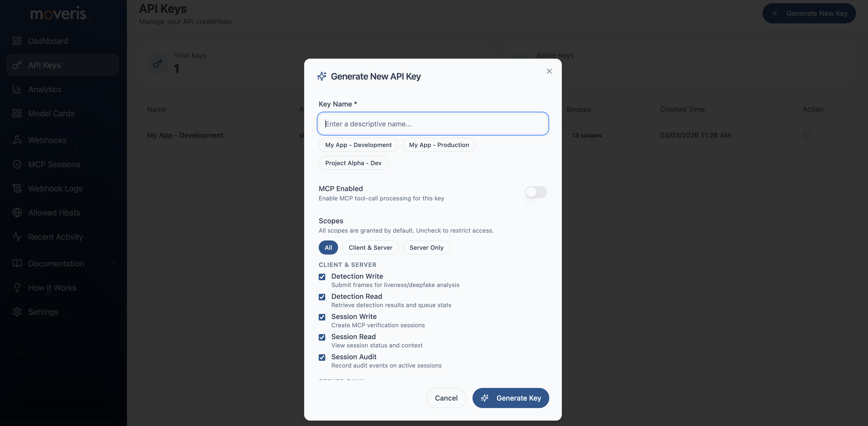The height and width of the screenshot is (426, 868).
Task: Apply the My App - Production name suggestion
Action: (x=439, y=145)
